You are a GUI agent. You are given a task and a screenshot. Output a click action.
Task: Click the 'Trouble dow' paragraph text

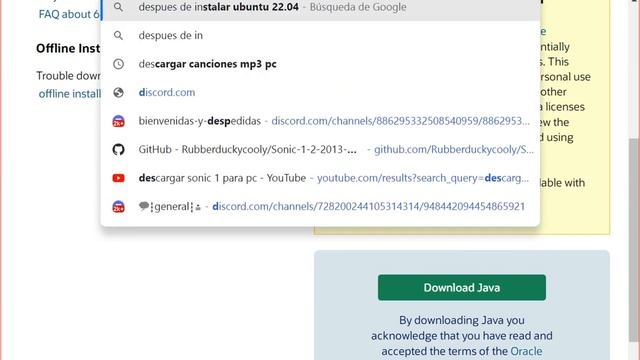coord(68,76)
